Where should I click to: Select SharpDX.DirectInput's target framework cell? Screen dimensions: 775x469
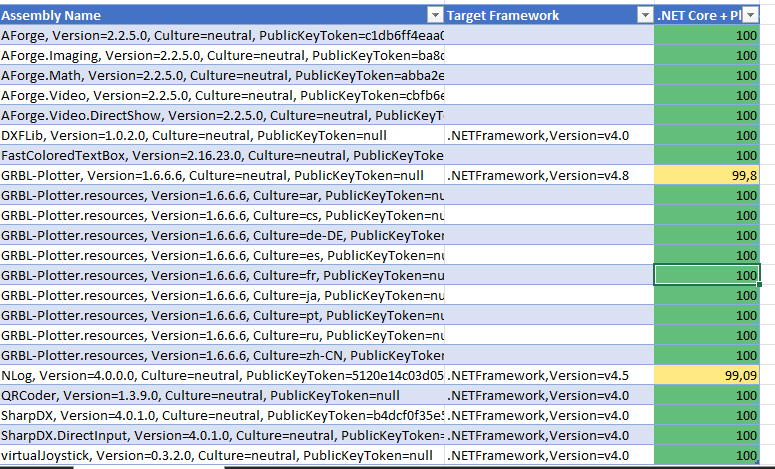pyautogui.click(x=549, y=436)
